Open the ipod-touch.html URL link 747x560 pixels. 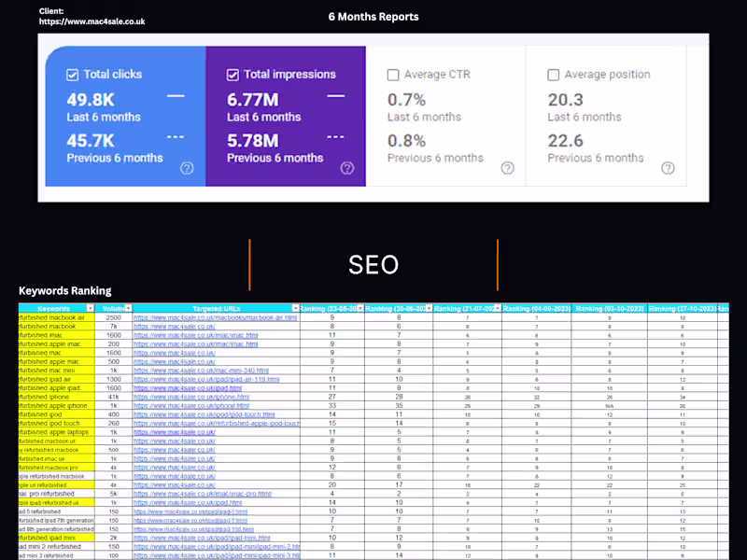[x=204, y=414]
